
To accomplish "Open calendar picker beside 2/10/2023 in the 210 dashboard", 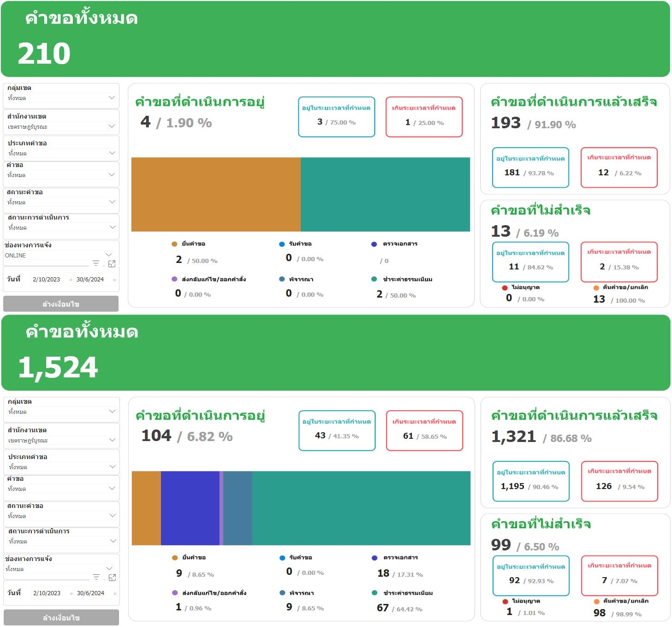I will pos(71,280).
